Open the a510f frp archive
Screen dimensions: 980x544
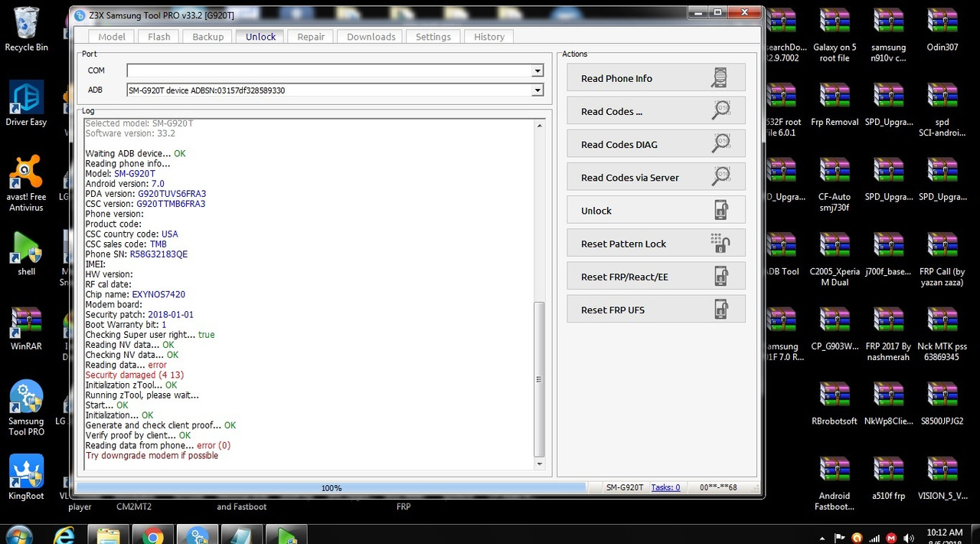coord(888,478)
